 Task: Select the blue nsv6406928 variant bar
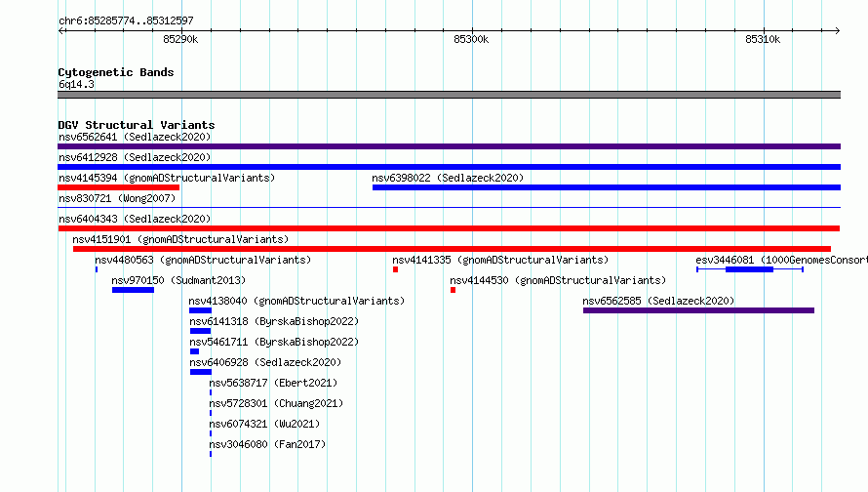[x=200, y=372]
